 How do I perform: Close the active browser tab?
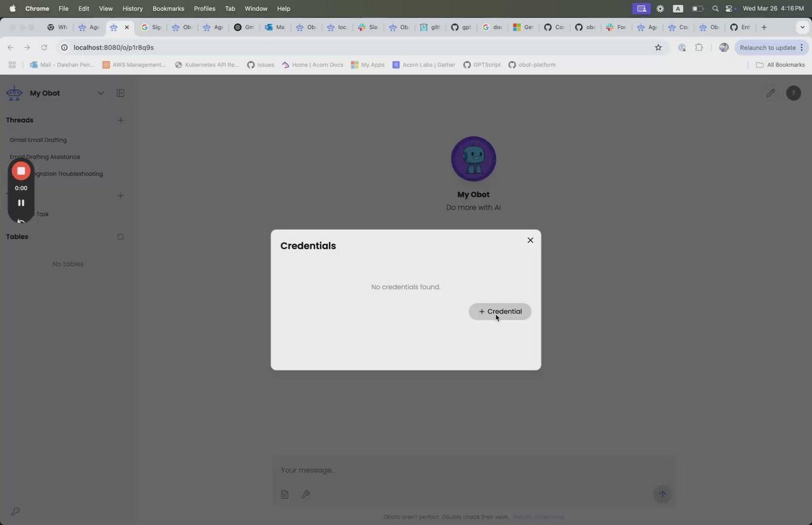click(x=127, y=27)
